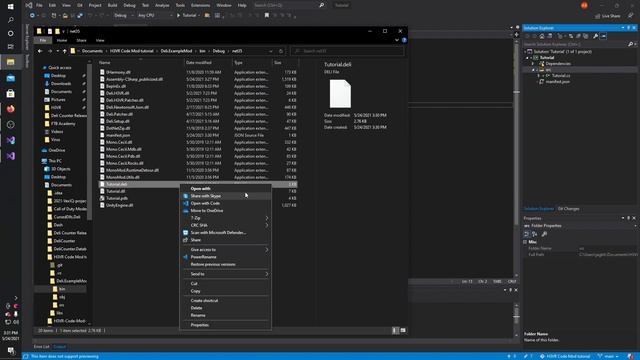Click Home icon in Solution Explorer toolbar
The image size is (640, 360).
[542, 36]
